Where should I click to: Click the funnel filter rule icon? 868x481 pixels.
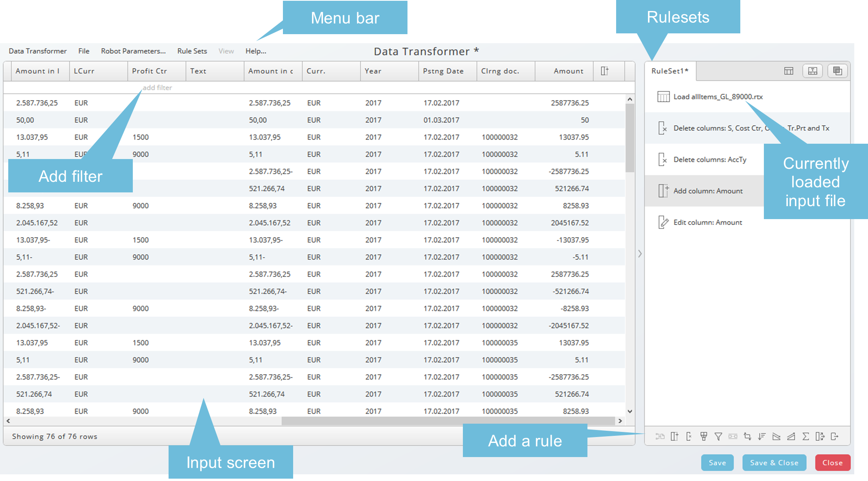(x=718, y=437)
